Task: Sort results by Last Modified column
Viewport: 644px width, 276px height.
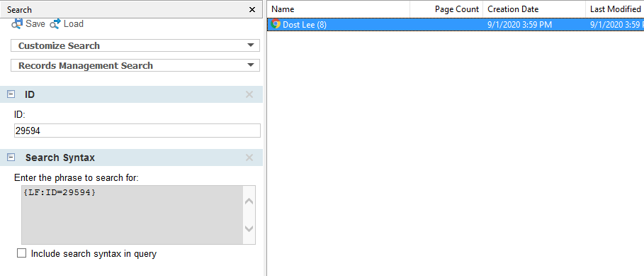Action: (x=615, y=9)
